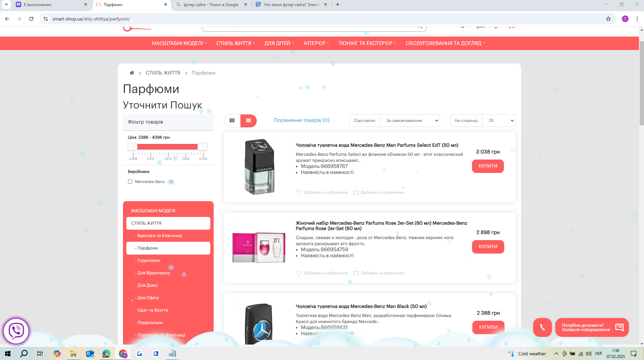Viewport: 644px width, 360px height.
Task: Open Windows Start menu
Action: 8,354
